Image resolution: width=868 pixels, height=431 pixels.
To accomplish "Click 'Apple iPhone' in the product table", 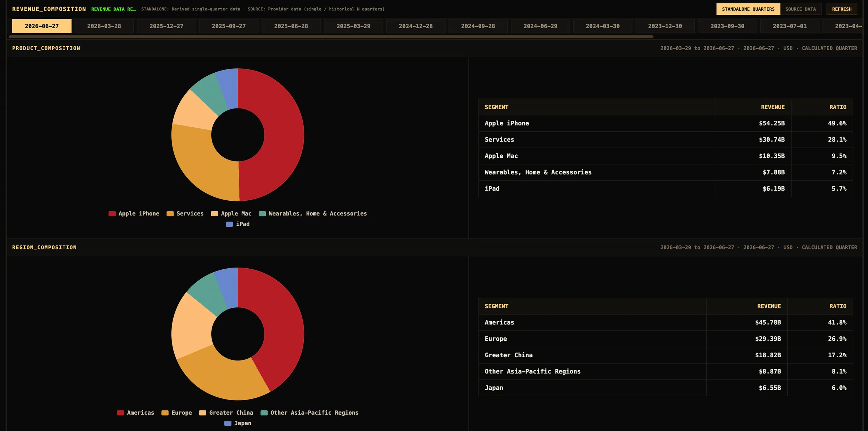I will (x=507, y=123).
